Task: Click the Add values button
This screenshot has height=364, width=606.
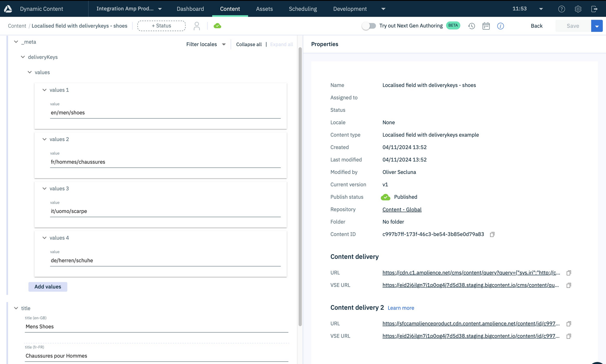Action: [48, 287]
